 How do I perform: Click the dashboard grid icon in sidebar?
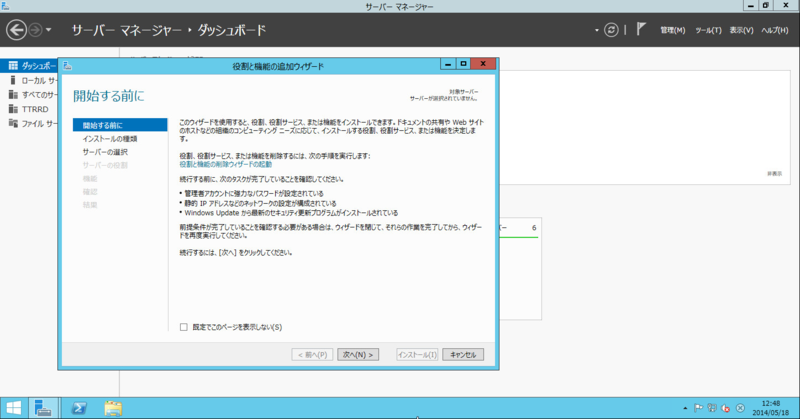(x=13, y=66)
